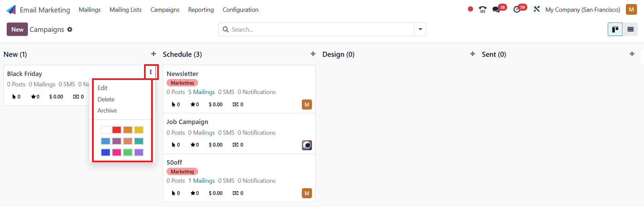Add a card in the Design column
This screenshot has height=207, width=644.
[472, 54]
